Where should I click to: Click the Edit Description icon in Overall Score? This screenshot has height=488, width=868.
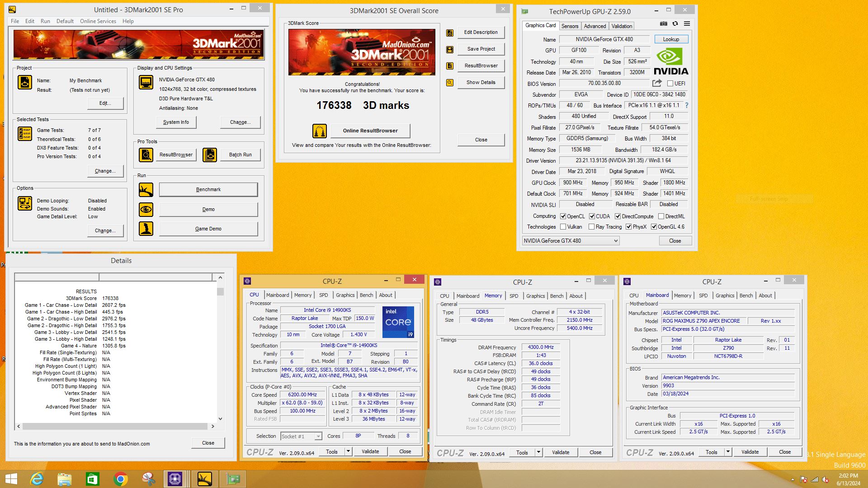450,33
